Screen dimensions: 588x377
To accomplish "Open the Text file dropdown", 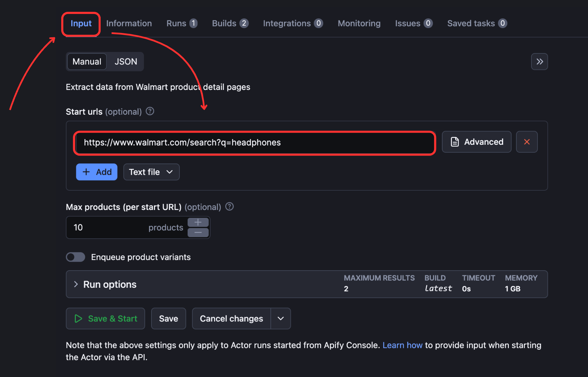I will [x=151, y=172].
